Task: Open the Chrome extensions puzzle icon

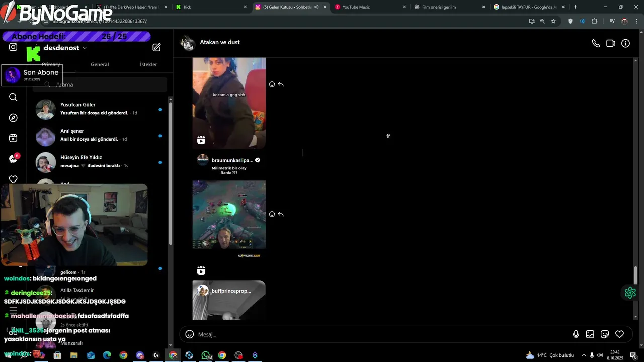Action: [595, 21]
